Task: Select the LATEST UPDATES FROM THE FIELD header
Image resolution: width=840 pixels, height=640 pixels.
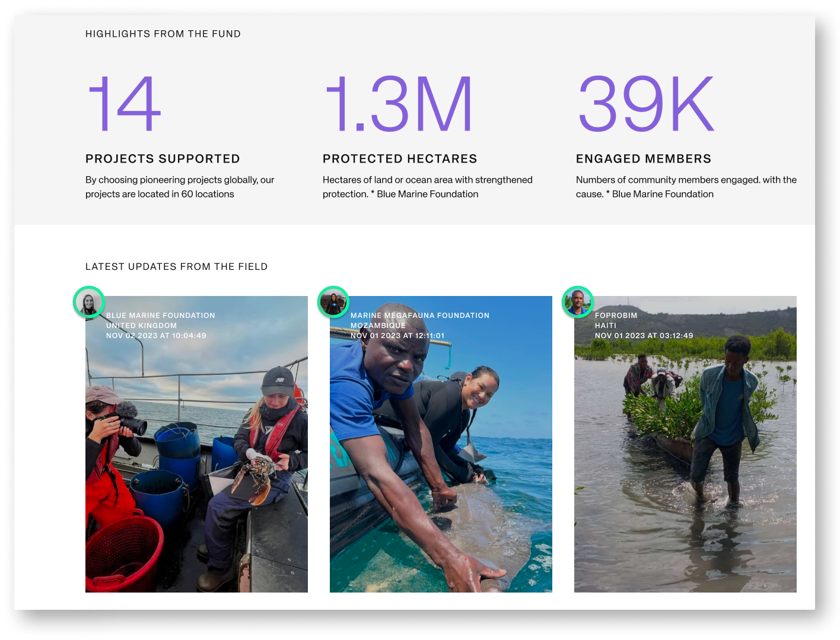Action: point(176,266)
